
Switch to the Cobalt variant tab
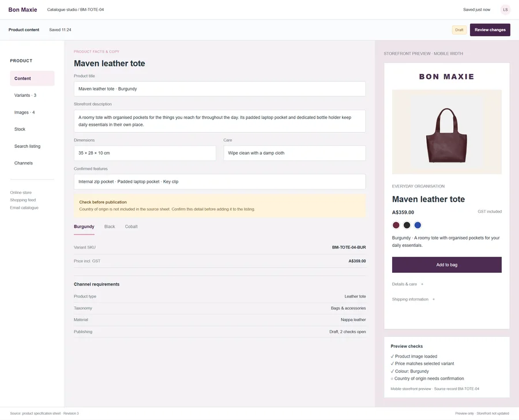pos(131,227)
